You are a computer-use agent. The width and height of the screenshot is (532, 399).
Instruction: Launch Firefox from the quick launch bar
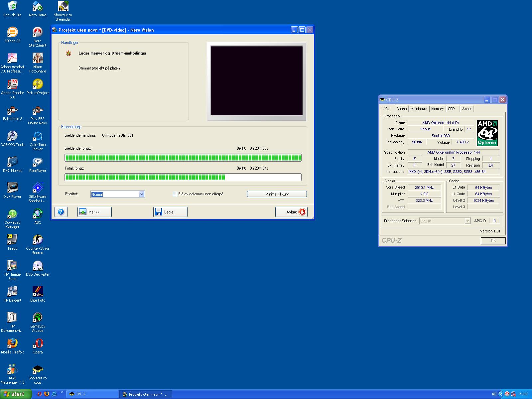pyautogui.click(x=47, y=394)
